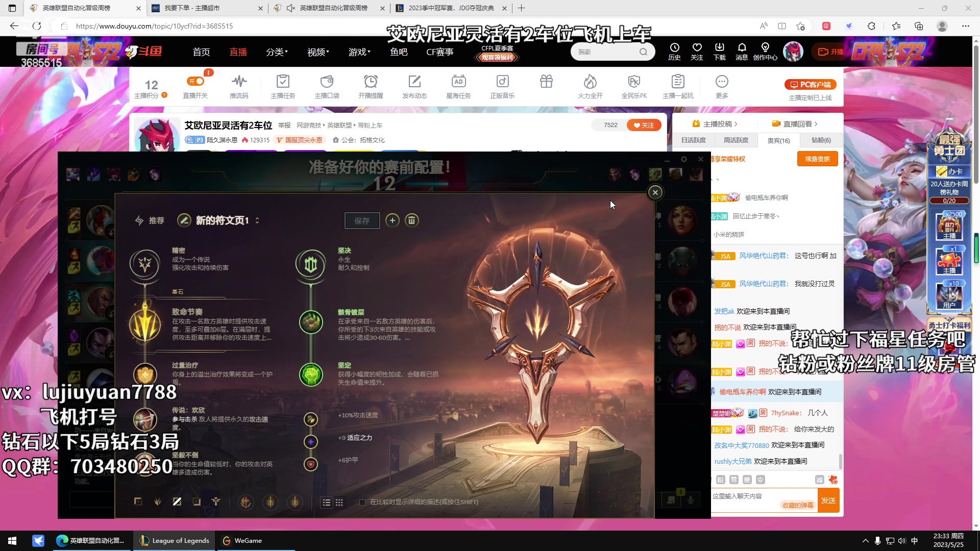Select the 精密 Precision tree icon

pyautogui.click(x=145, y=264)
